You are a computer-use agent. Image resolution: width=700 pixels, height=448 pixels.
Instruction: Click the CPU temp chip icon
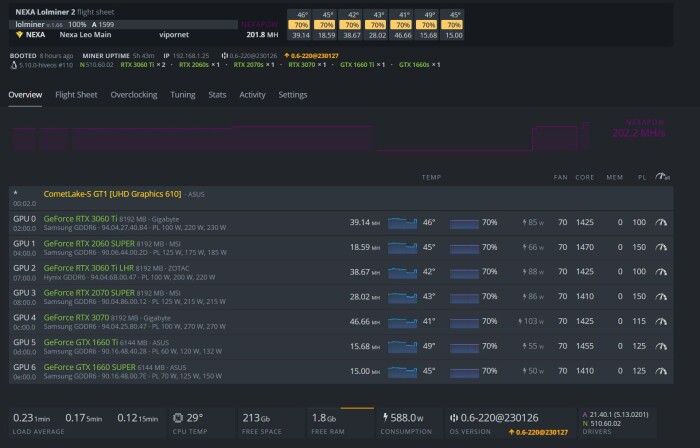click(x=178, y=418)
